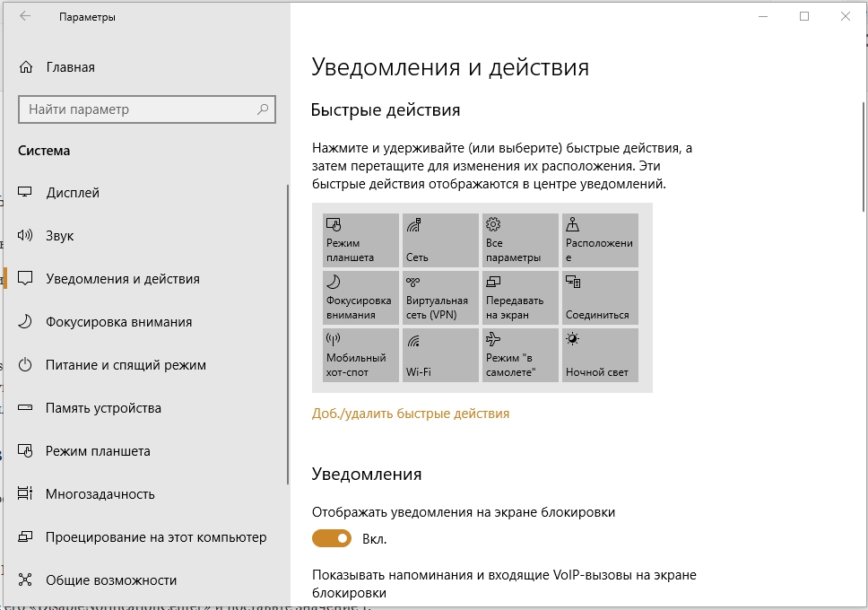Viewport: 868px width, 610px height.
Task: Select the Режим "в самолете" tile
Action: point(519,355)
